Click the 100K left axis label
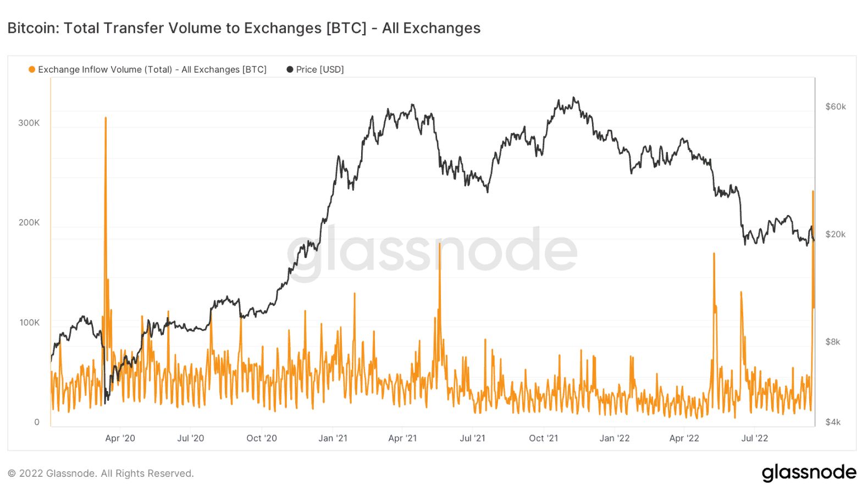 point(29,322)
